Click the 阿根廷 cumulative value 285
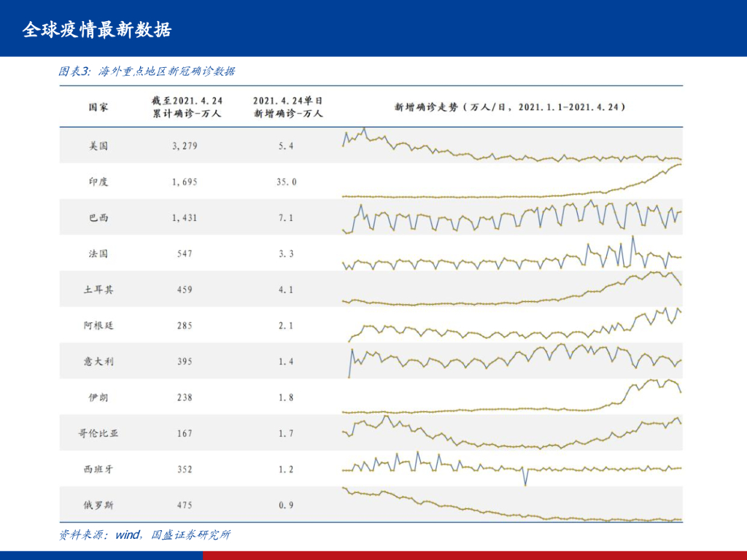 click(x=185, y=325)
